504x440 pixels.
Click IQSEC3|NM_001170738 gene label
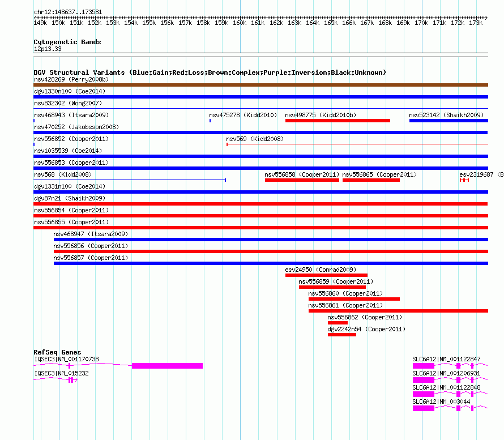click(66, 359)
